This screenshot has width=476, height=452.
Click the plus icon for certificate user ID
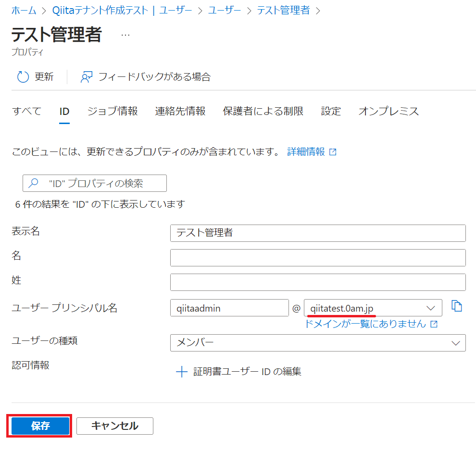pos(182,372)
